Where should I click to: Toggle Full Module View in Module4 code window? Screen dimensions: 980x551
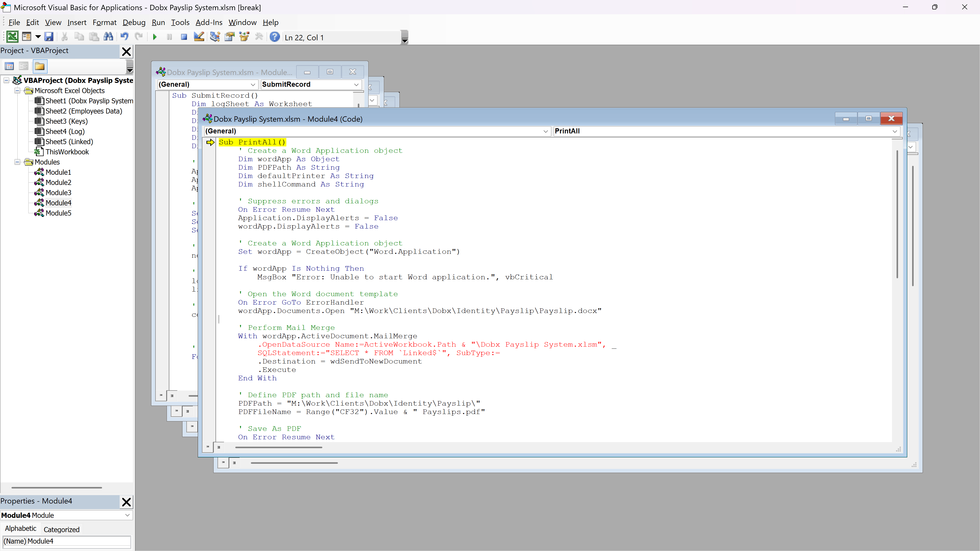(x=219, y=447)
